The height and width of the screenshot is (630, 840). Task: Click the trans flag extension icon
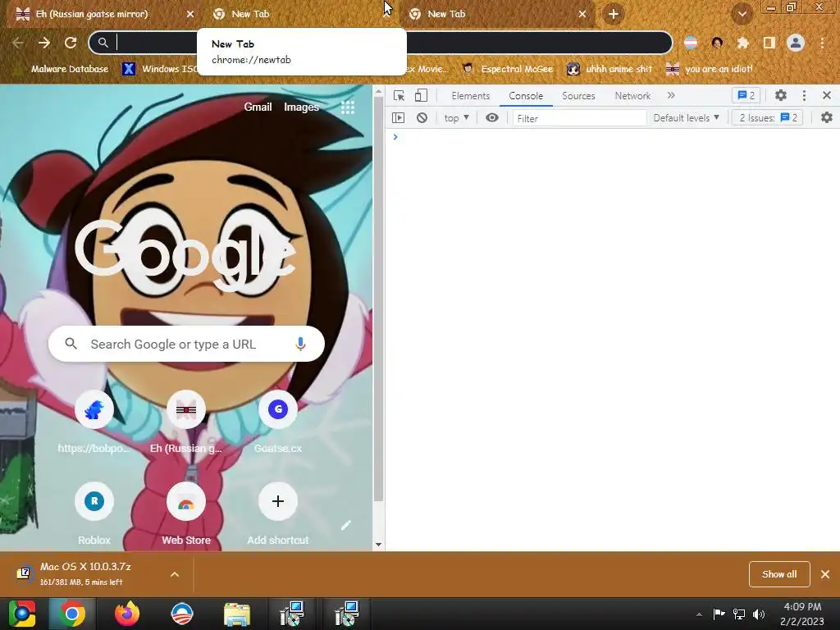(691, 43)
